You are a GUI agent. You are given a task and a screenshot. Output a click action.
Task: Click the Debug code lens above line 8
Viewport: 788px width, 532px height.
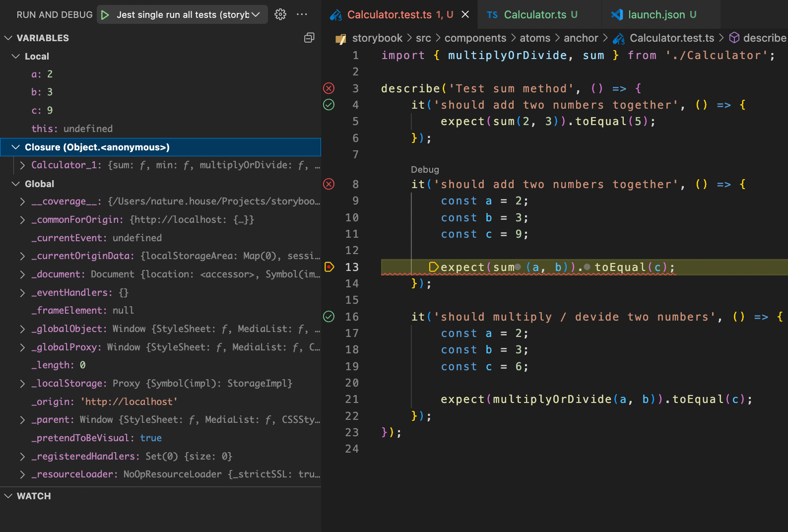[425, 169]
